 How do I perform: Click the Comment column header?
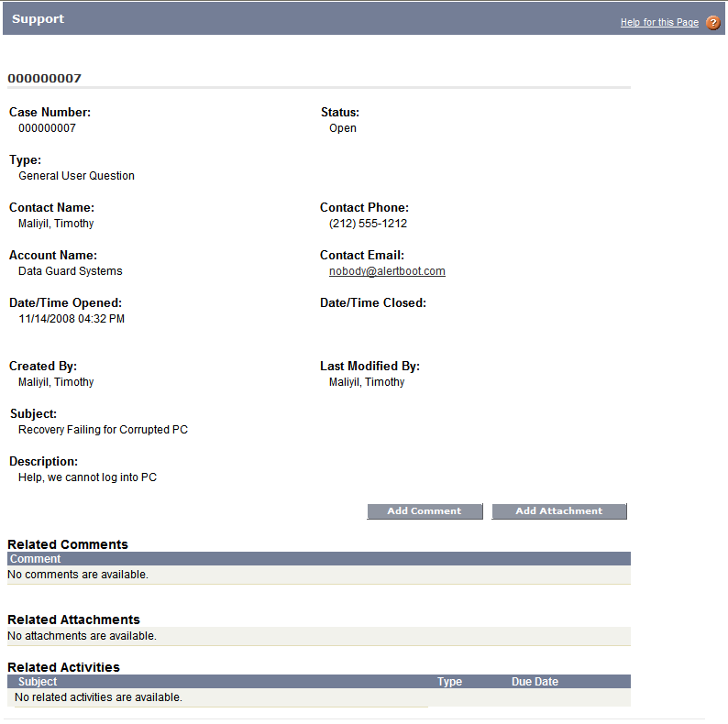point(36,559)
